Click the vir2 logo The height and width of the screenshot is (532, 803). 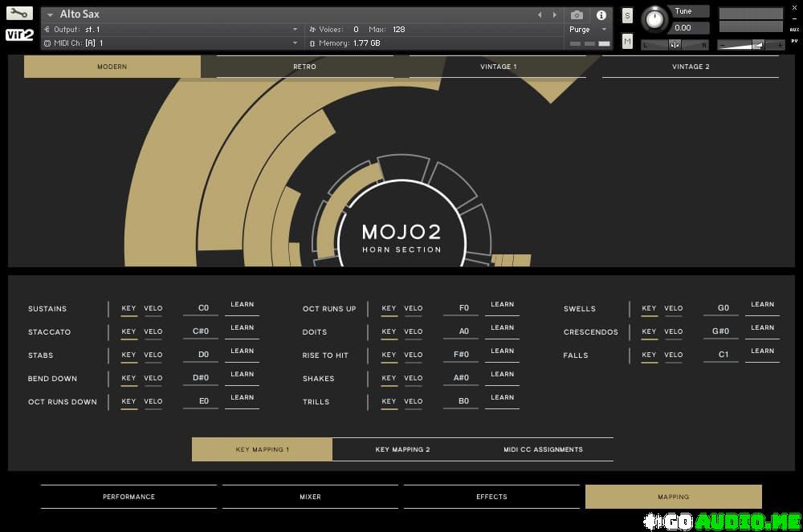(x=19, y=35)
